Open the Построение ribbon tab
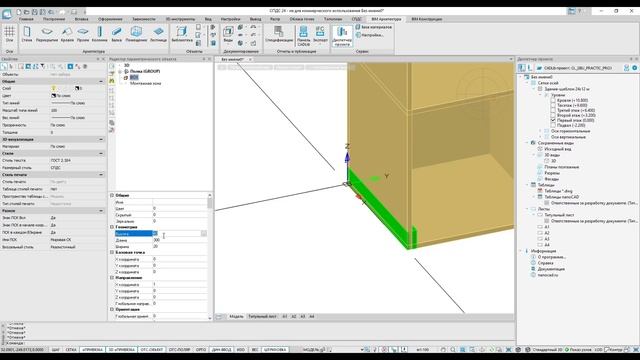Screen dimensions: 640x360 54,19
